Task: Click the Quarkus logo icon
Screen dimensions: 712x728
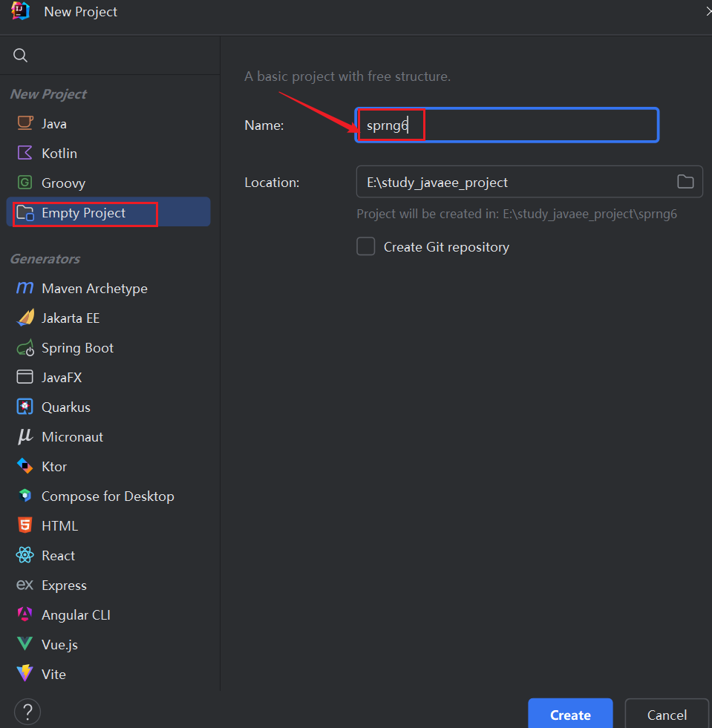Action: pos(25,407)
